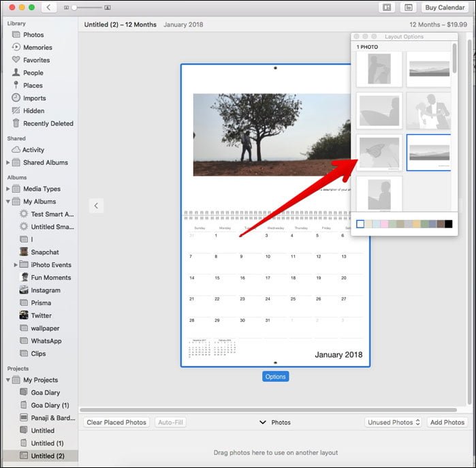476x468 pixels.
Task: Expand the Media Types folder
Action: 8,189
